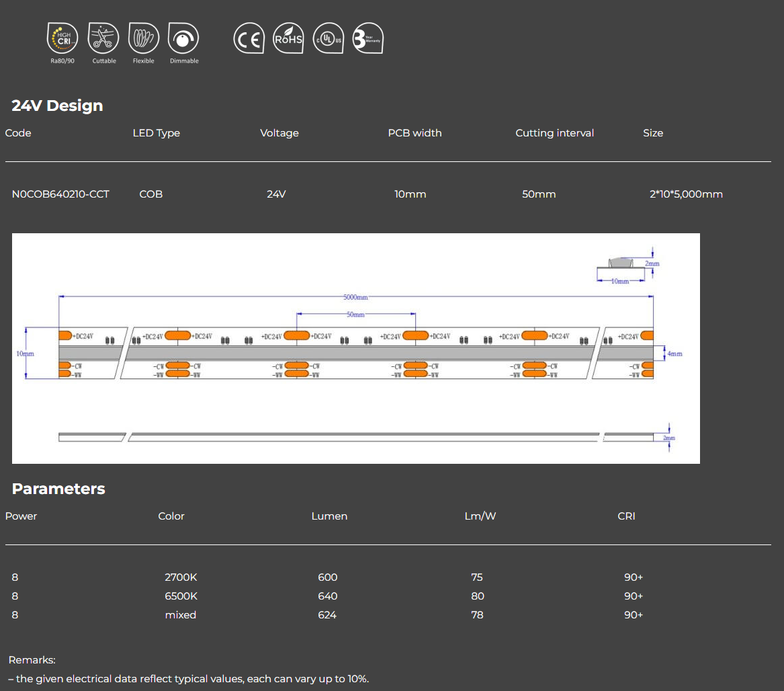Viewport: 784px width, 691px height.
Task: Click the Cuttable scissors icon
Action: pyautogui.click(x=103, y=38)
